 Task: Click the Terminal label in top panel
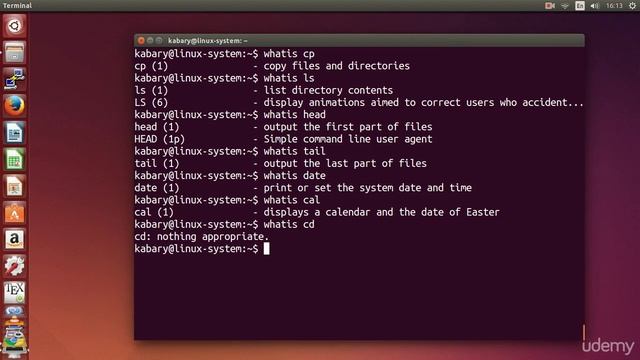point(17,5)
